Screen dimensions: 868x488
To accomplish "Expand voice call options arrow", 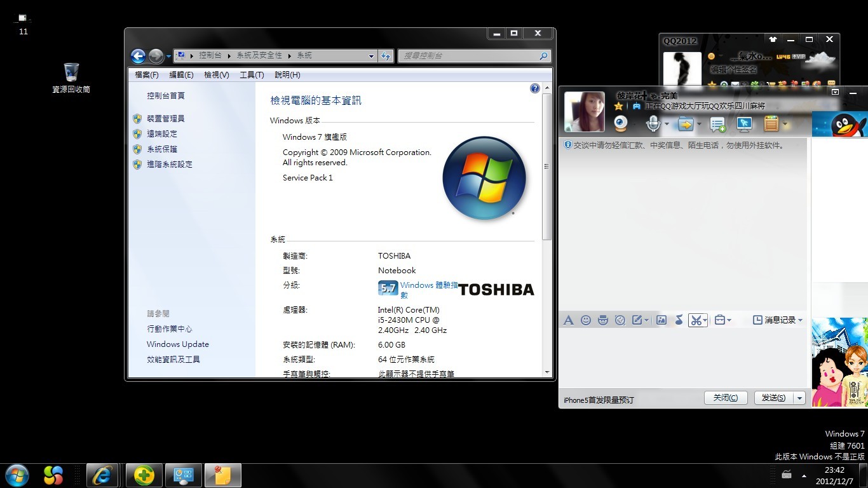I will pyautogui.click(x=667, y=124).
